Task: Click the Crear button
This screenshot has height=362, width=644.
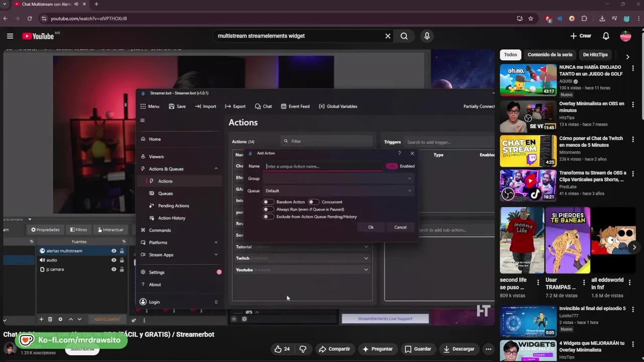Action: point(581,36)
